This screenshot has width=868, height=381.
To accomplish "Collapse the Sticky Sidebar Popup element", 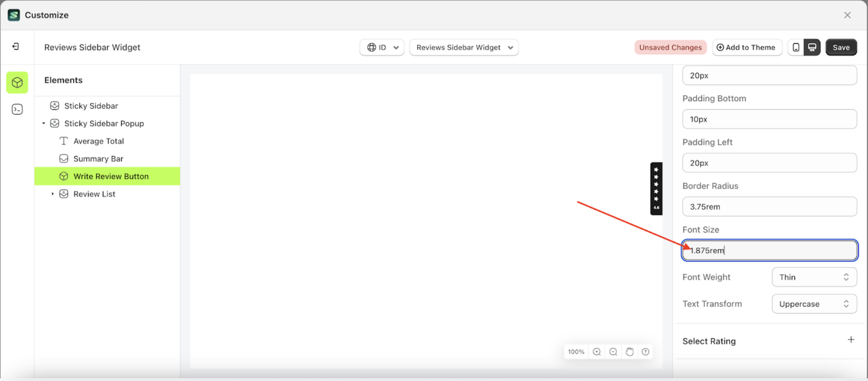I will point(43,123).
